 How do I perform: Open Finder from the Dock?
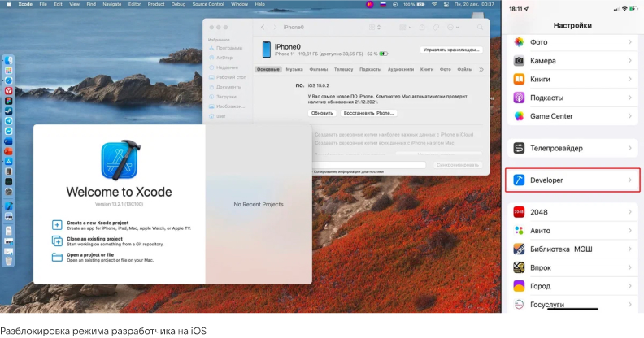(8, 61)
